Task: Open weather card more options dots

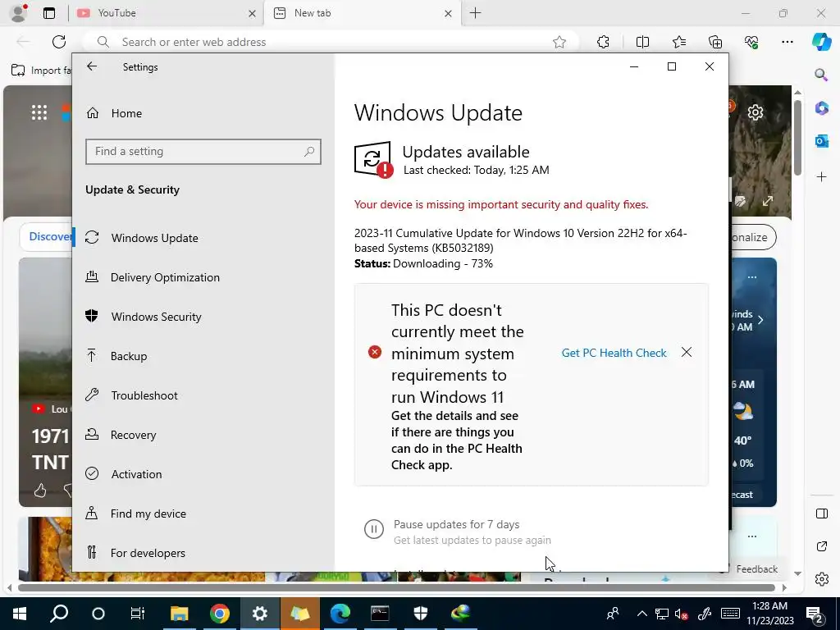Action: (x=752, y=277)
